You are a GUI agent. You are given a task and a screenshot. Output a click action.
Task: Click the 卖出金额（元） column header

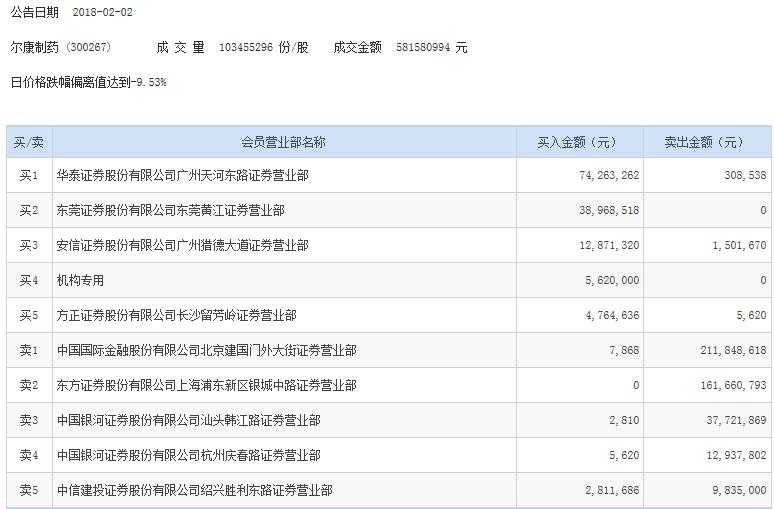707,142
